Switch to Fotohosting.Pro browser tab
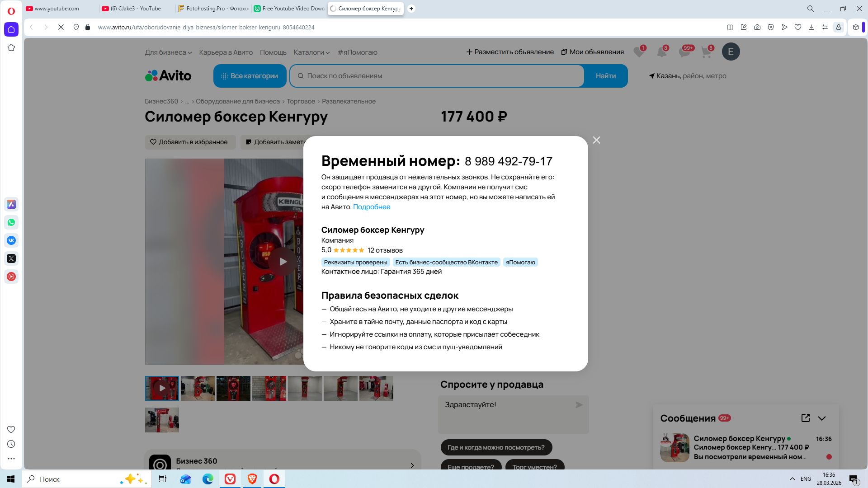Image resolution: width=868 pixels, height=488 pixels. [x=213, y=9]
